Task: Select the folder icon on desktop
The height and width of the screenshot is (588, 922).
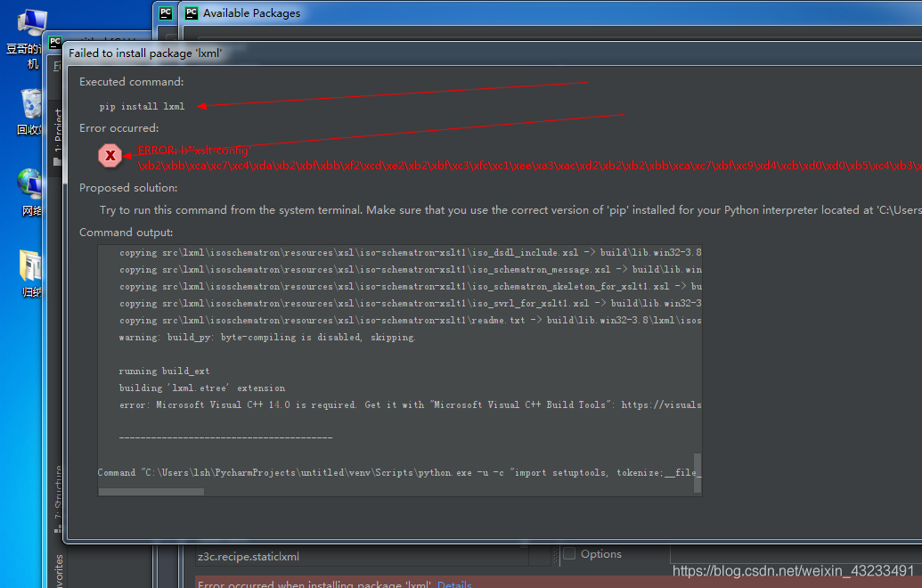Action: point(30,265)
